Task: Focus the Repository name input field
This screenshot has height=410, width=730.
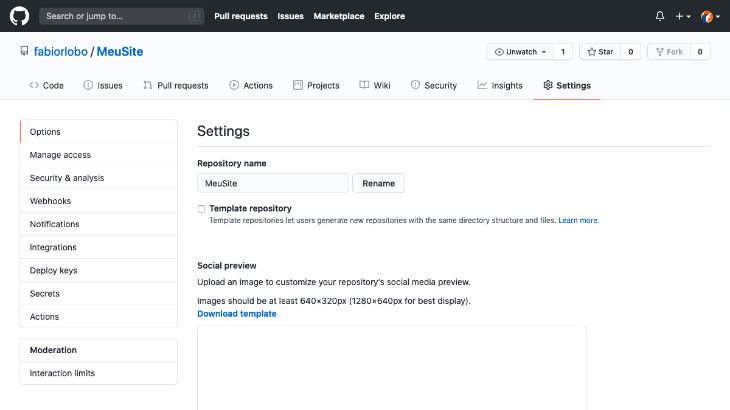Action: point(273,183)
